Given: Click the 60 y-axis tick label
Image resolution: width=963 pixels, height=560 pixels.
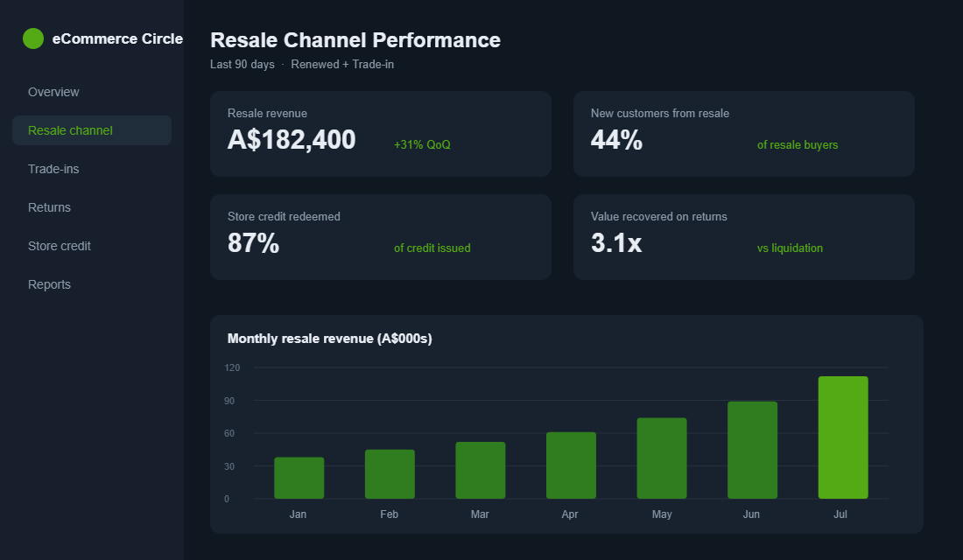Looking at the screenshot, I should 229,433.
